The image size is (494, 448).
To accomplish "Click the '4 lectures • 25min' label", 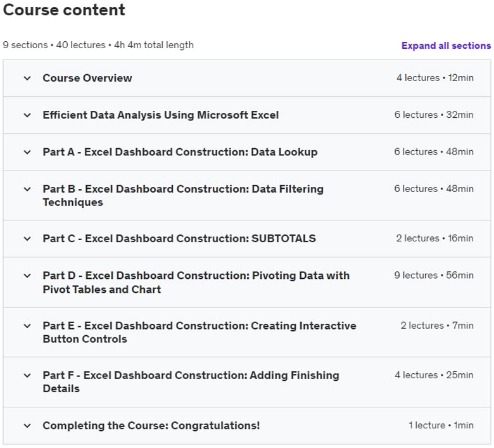I will 434,375.
